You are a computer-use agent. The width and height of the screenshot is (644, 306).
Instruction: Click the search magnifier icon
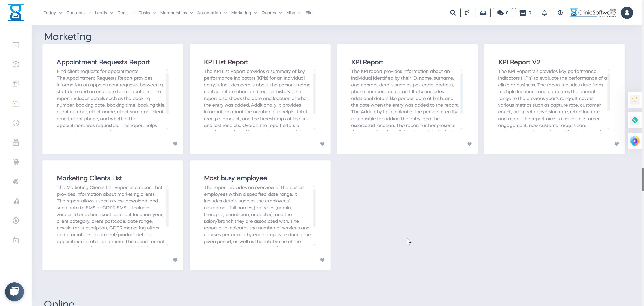click(453, 13)
